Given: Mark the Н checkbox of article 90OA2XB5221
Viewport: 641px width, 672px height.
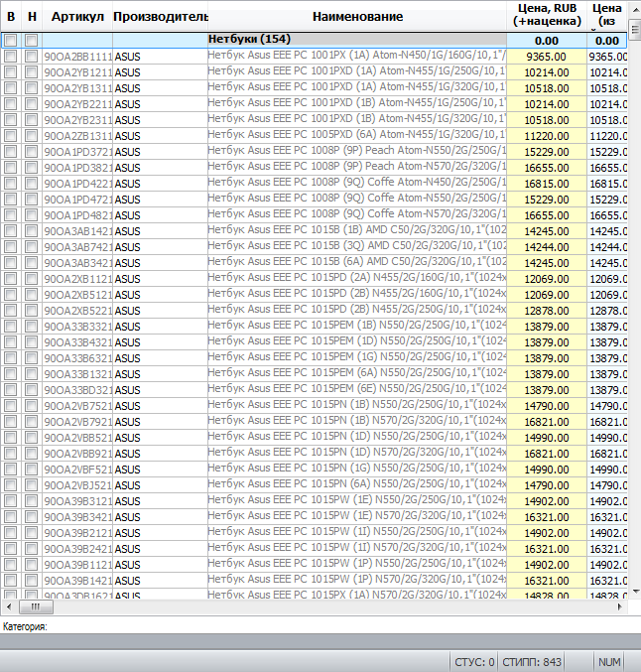Looking at the screenshot, I should tap(31, 311).
